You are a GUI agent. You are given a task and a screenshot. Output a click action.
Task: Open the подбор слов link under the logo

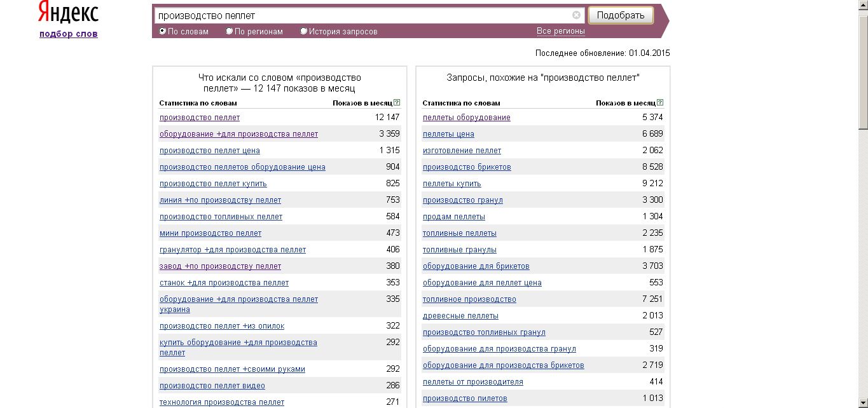pyautogui.click(x=69, y=34)
